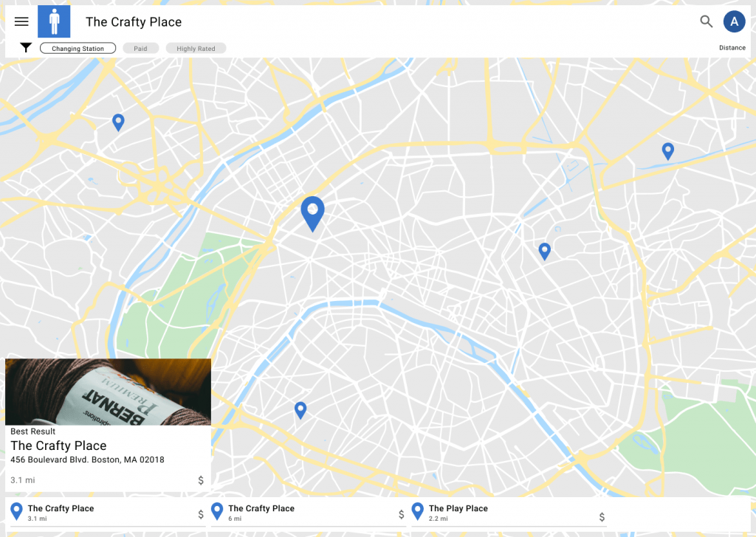Click the funnel filter icon

[26, 48]
